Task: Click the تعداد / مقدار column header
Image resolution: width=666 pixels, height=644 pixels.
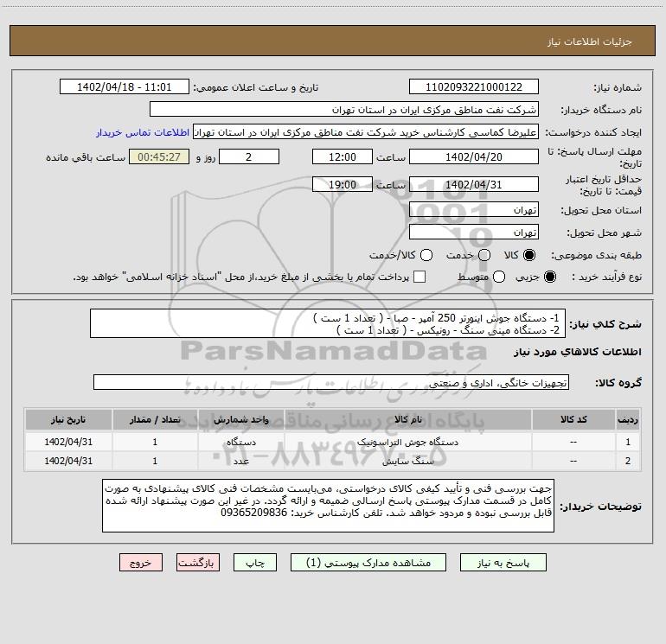Action: pos(155,420)
